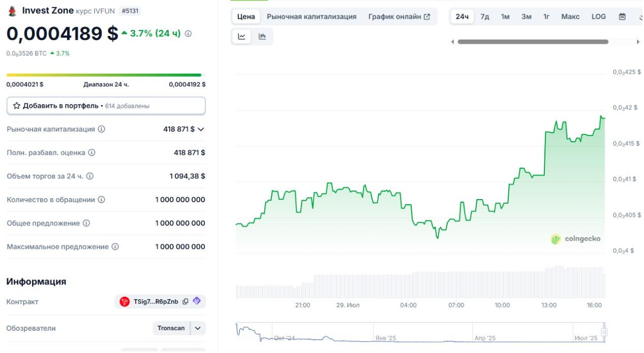The image size is (644, 353).
Task: Click the trading volume value 1 094,38 $
Action: point(188,176)
